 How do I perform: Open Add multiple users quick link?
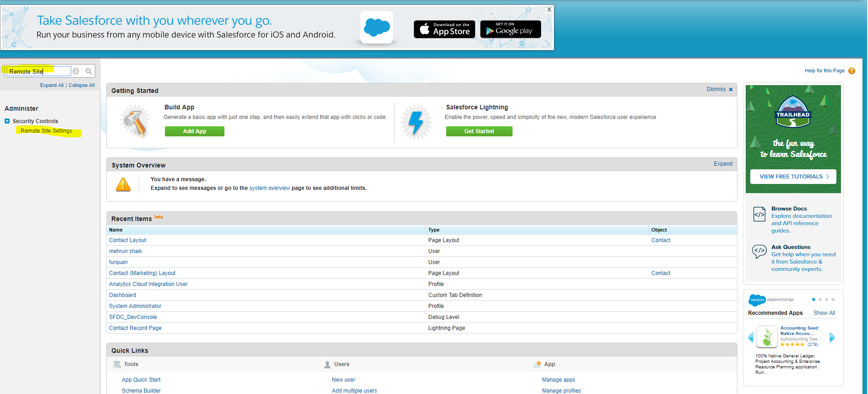[x=355, y=391]
